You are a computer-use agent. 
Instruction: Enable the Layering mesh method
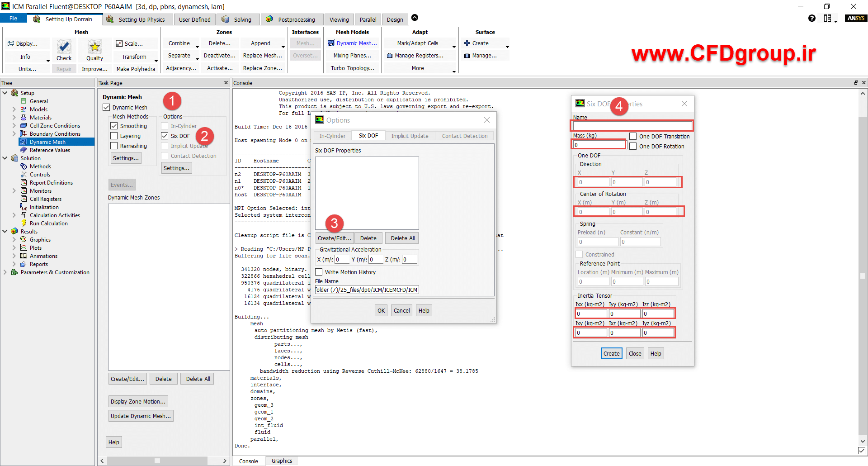tap(114, 136)
